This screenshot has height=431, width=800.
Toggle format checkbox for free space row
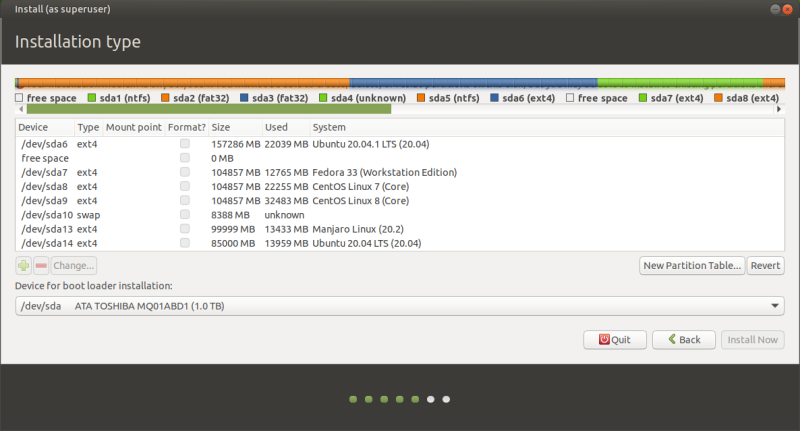(185, 158)
